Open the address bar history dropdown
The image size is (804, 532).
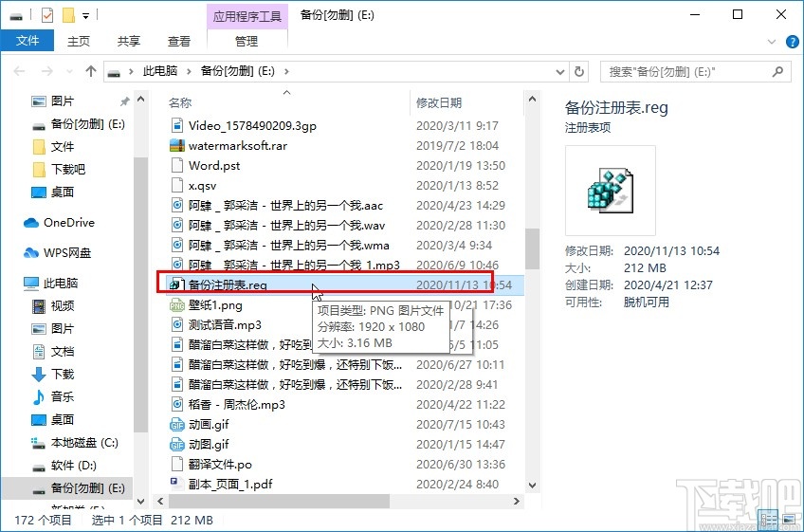pyautogui.click(x=560, y=72)
